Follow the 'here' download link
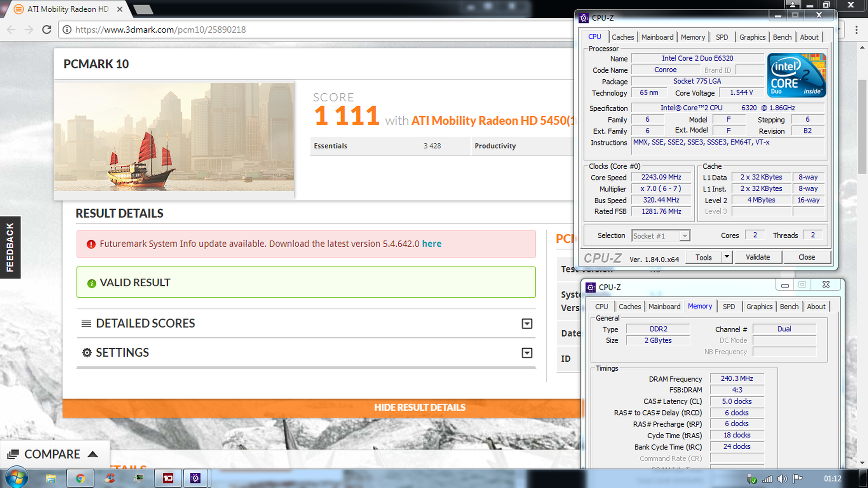The height and width of the screenshot is (488, 868). pyautogui.click(x=431, y=244)
